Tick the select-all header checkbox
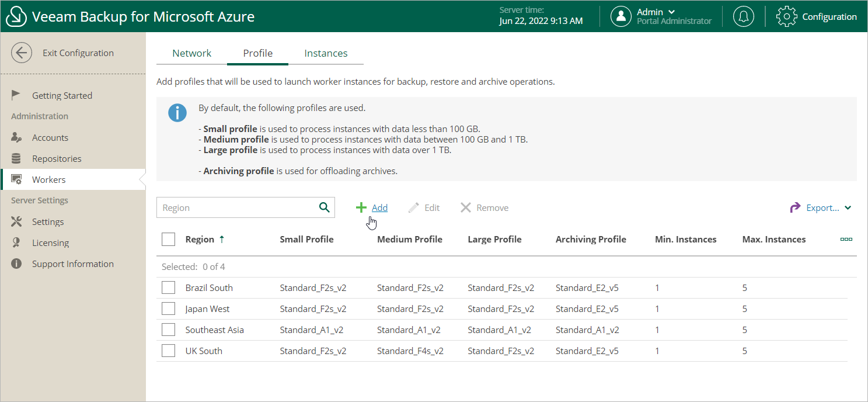The height and width of the screenshot is (402, 868). point(169,239)
